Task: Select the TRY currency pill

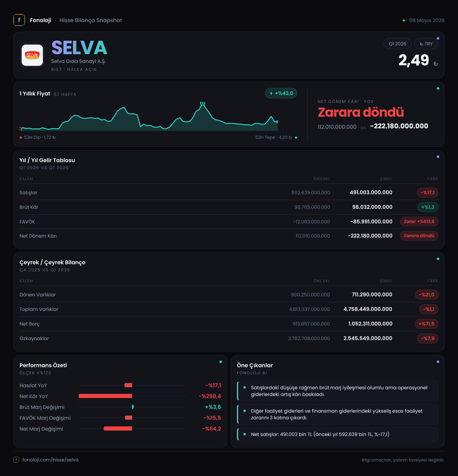Action: pyautogui.click(x=426, y=44)
